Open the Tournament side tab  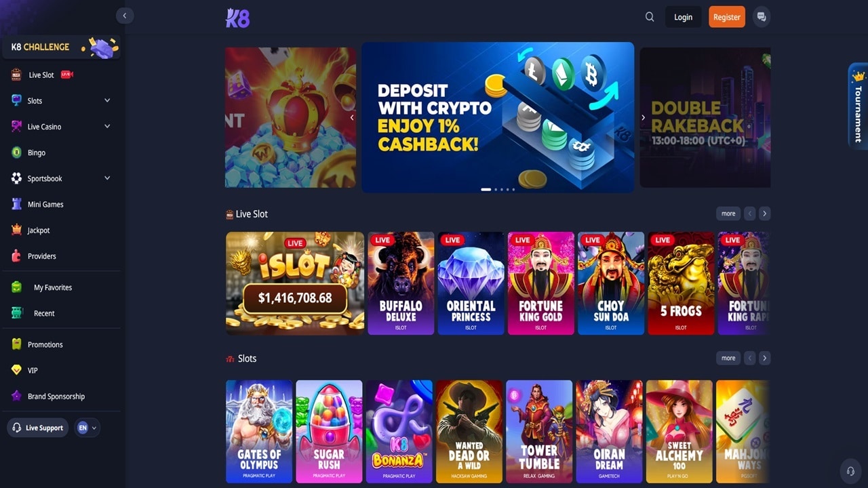[858, 106]
